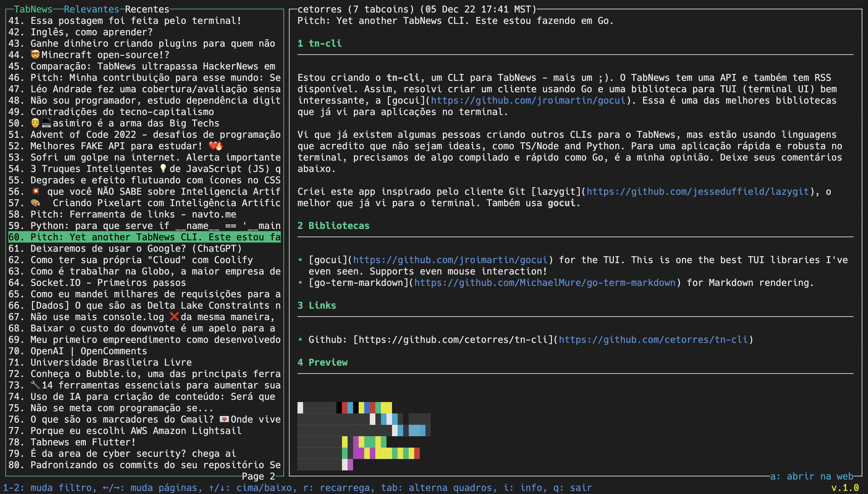This screenshot has height=494, width=868.
Task: Click 'a: abrir na web' shortcut
Action: (x=812, y=476)
